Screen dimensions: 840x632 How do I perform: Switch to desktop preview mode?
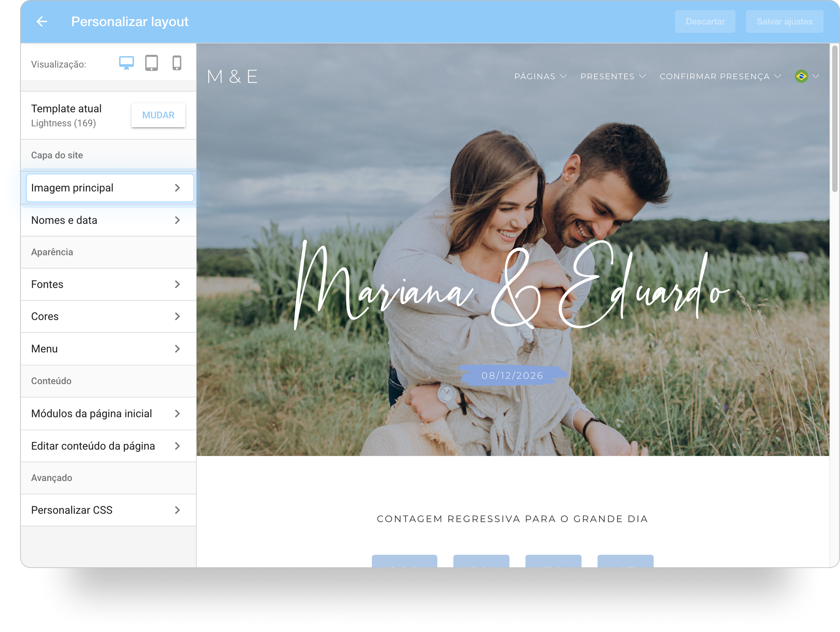pos(126,63)
